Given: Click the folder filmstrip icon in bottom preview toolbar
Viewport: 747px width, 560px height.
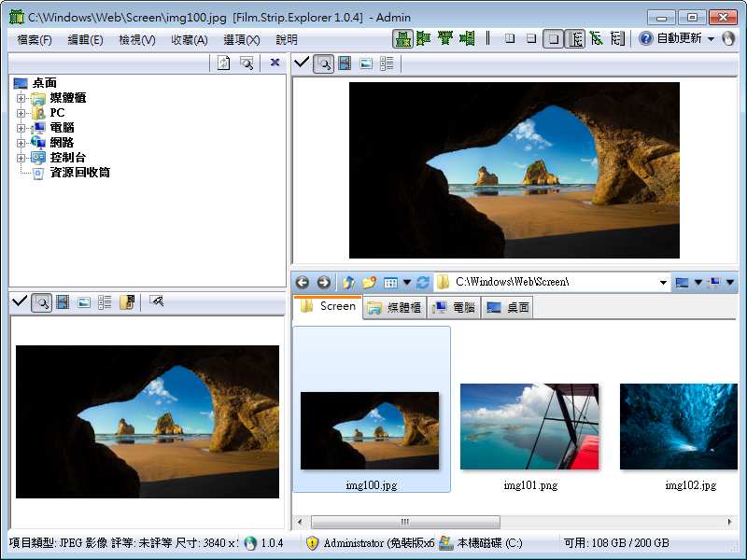Looking at the screenshot, I should (x=126, y=302).
